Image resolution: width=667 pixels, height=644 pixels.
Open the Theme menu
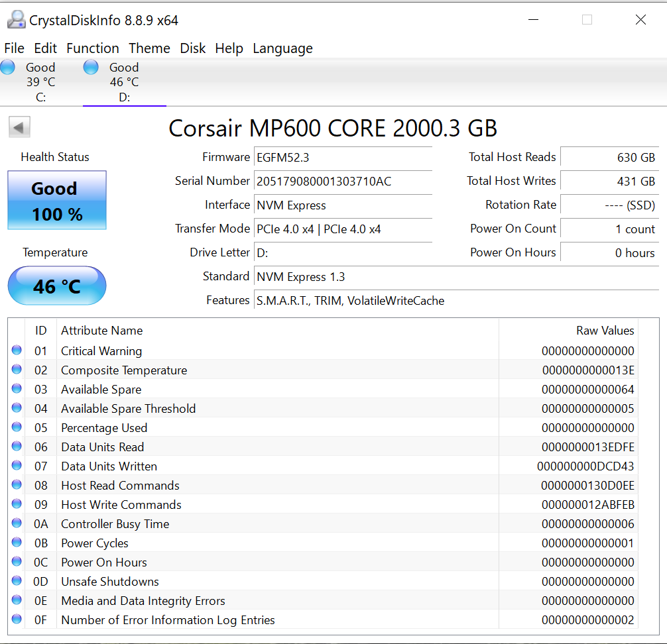pos(149,48)
